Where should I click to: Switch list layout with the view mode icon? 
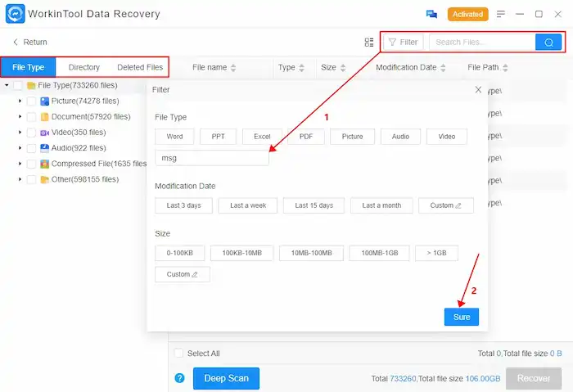[x=369, y=43]
